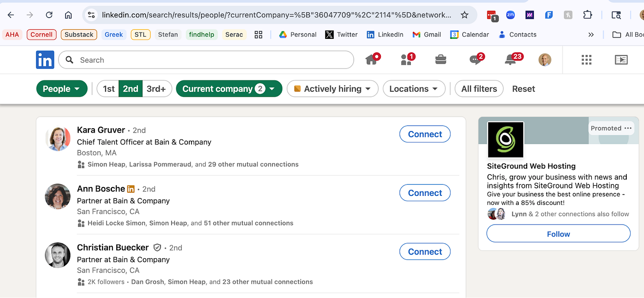
Task: Connect with Ann Bosche
Action: 425,193
